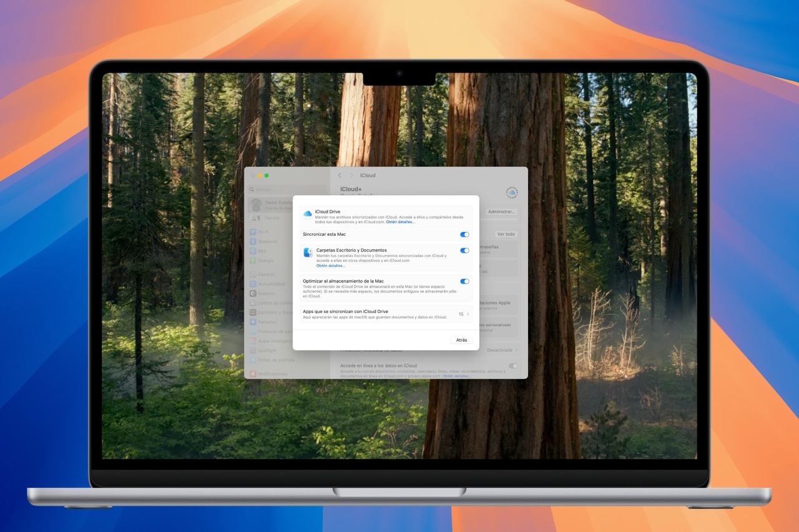The image size is (799, 532).
Task: Click the forward arrow beside iCloud title
Action: tap(351, 176)
